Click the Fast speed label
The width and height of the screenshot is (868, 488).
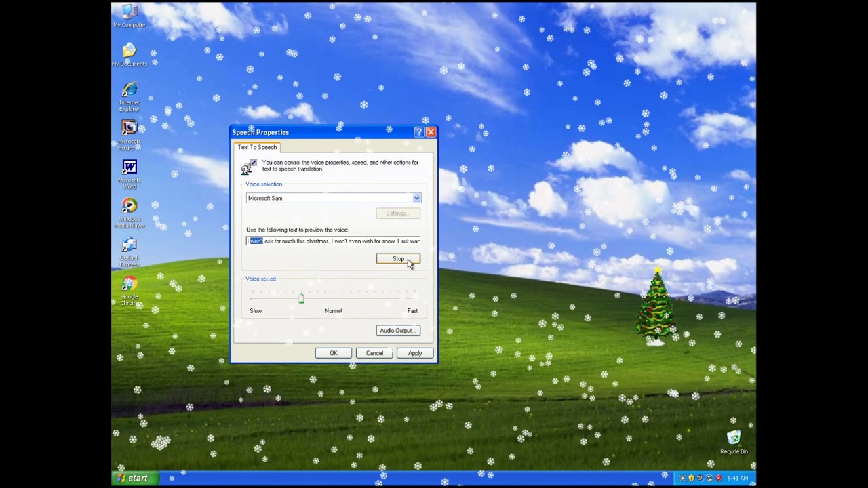[x=412, y=311]
